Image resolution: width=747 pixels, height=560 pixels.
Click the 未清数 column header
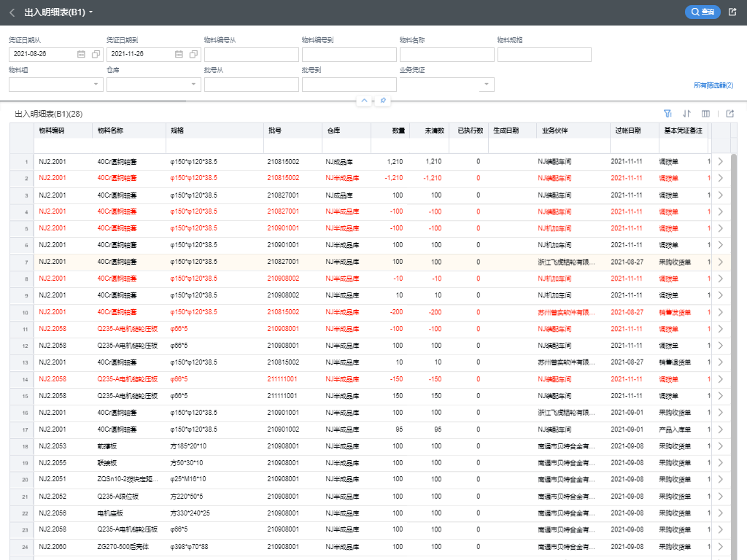click(429, 131)
